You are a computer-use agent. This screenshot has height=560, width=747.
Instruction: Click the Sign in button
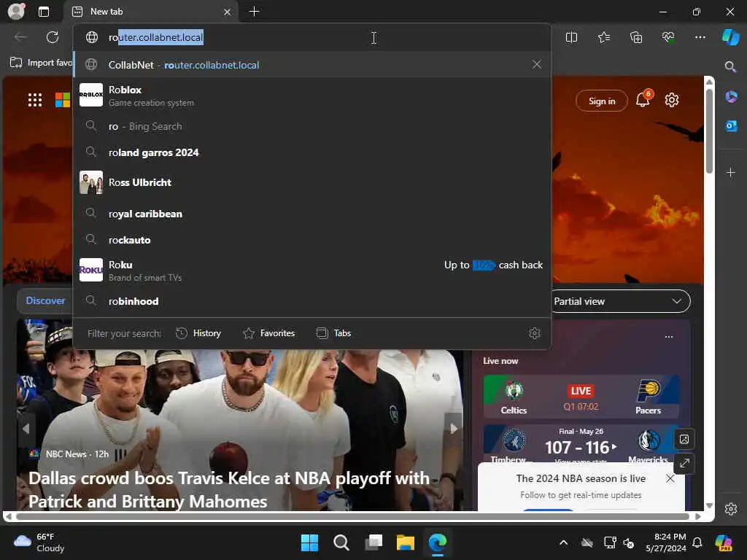[x=602, y=101]
